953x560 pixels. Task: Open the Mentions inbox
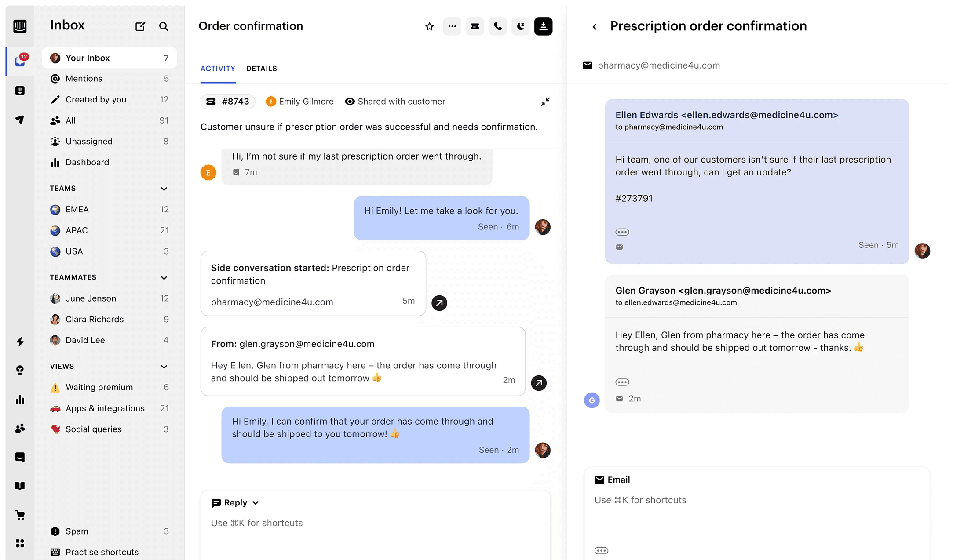tap(110, 79)
